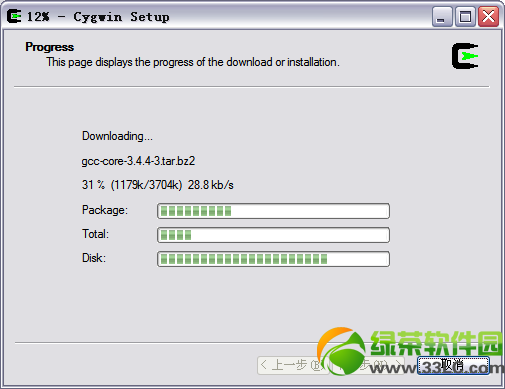Click the Cygwin icon in title bar
Image resolution: width=505 pixels, height=389 pixels.
click(x=14, y=16)
